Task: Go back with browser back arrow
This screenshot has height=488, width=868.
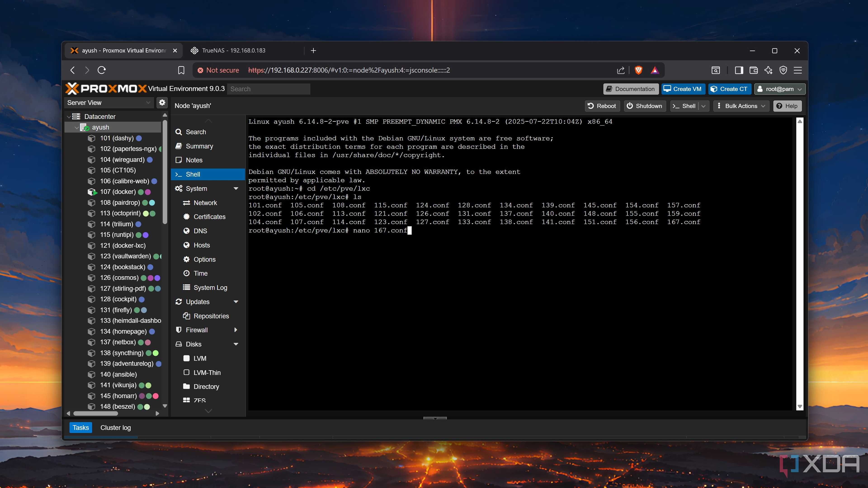Action: [72, 70]
